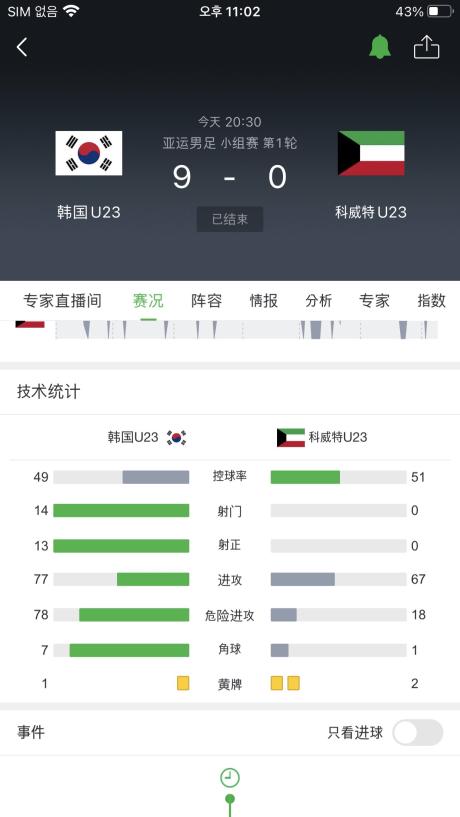460x817 pixels.
Task: Toggle the 只看进球 switch
Action: [418, 733]
